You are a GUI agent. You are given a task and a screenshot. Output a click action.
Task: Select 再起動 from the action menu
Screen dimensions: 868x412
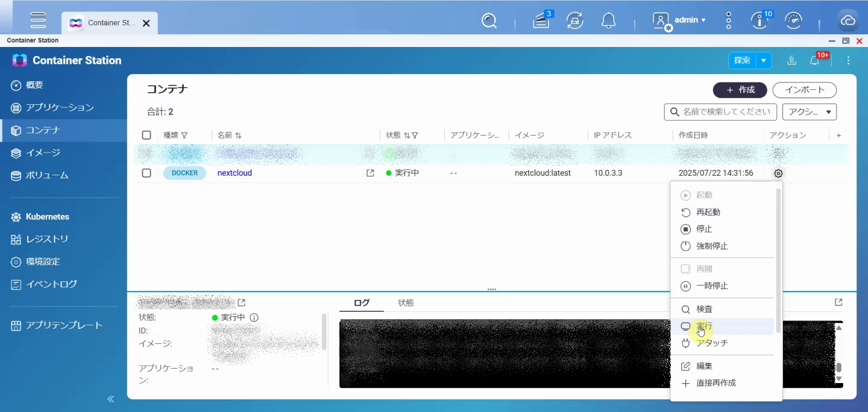pos(723,212)
